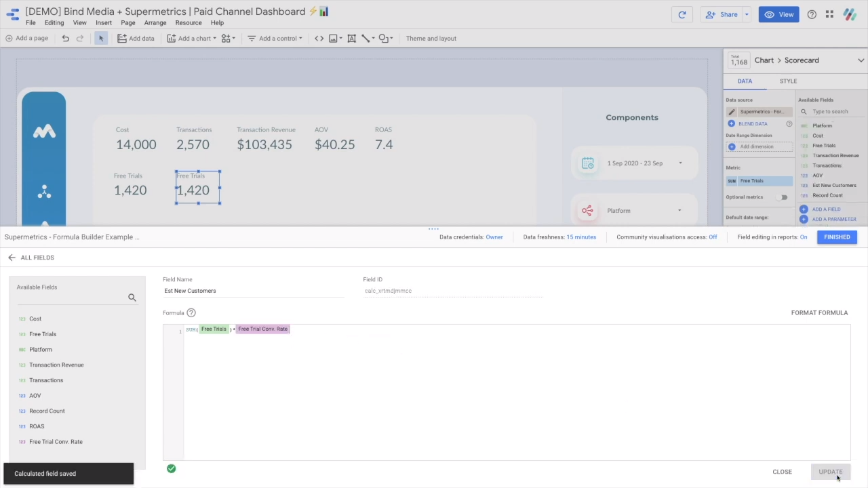Screen dimensions: 868x488
Task: Click the refresh data button
Action: click(x=682, y=14)
